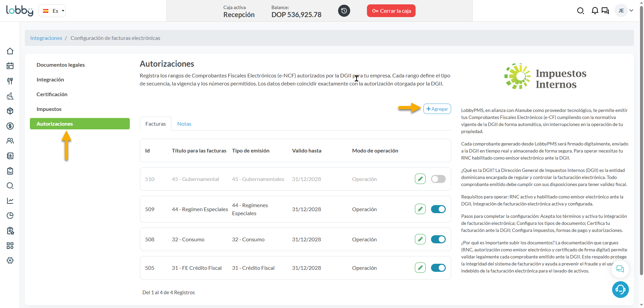Click the 'Valido hasta' column header
Viewport: 644px width, 308px height.
tap(307, 150)
